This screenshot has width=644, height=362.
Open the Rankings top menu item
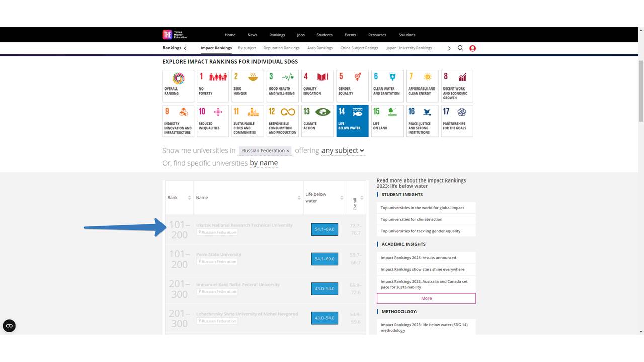pyautogui.click(x=277, y=35)
